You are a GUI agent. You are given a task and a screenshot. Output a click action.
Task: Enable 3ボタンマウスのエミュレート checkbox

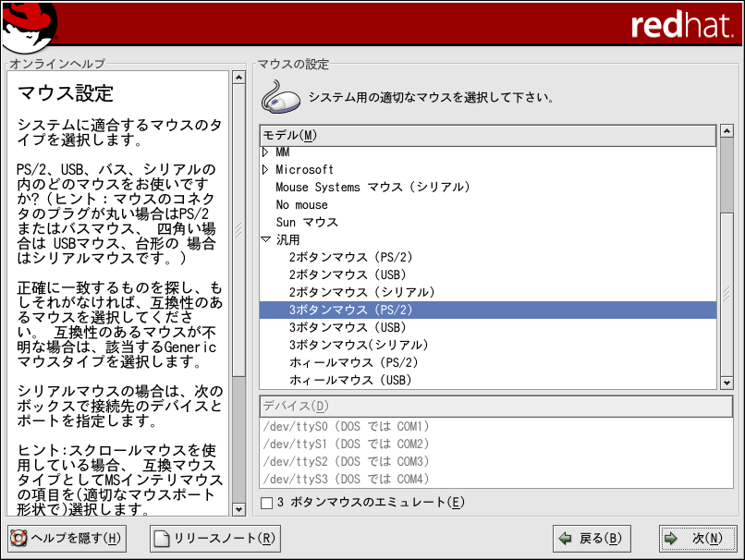(x=267, y=503)
